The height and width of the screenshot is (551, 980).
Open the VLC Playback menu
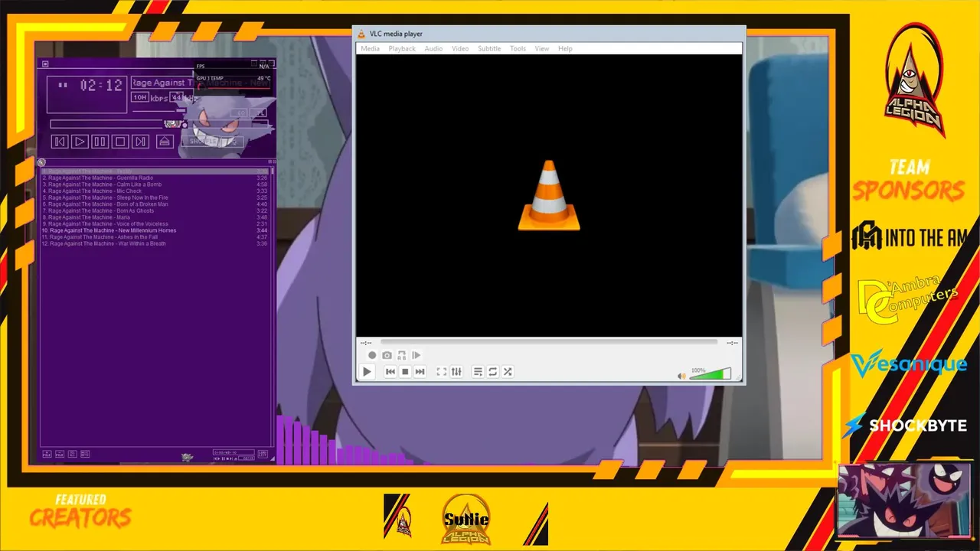tap(402, 48)
